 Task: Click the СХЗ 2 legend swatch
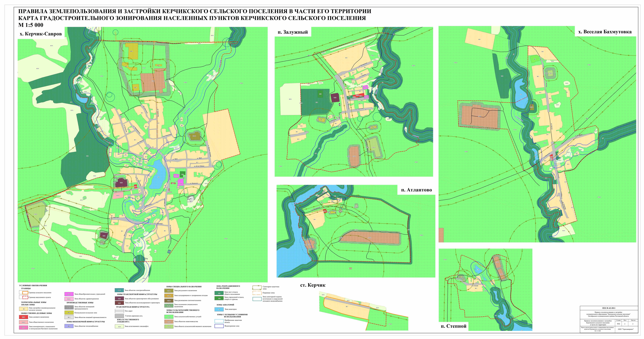[169, 321]
